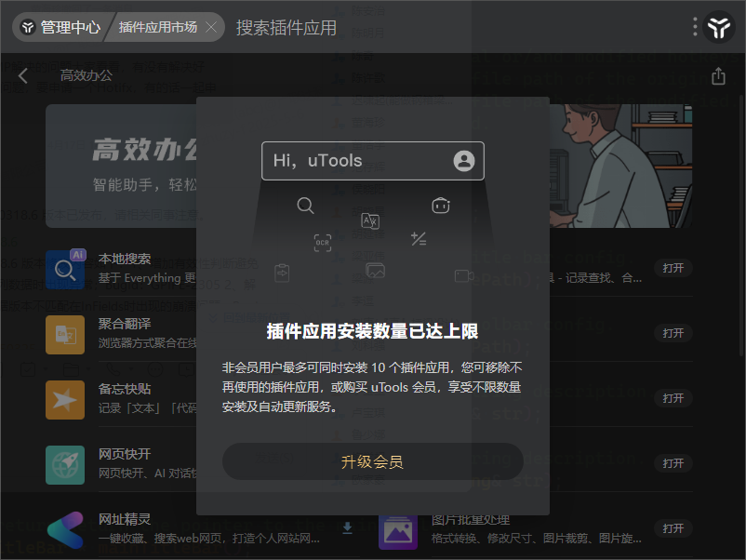Open the 网页快开 plugin icon
Viewport: 746px width, 560px height.
coord(65,465)
